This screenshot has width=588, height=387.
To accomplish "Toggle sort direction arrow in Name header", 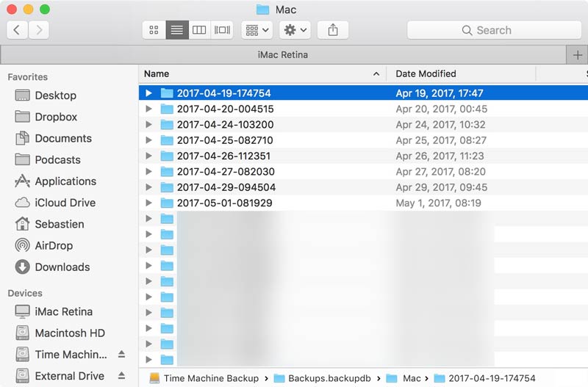I will [376, 74].
